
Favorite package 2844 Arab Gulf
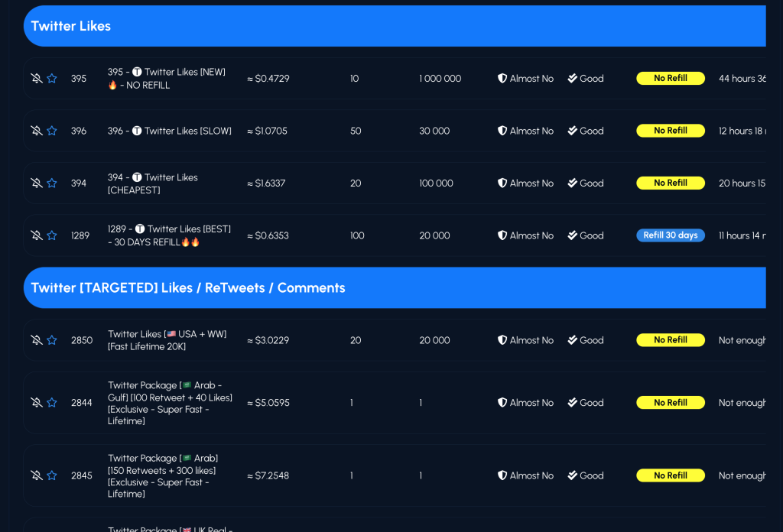[x=52, y=403]
